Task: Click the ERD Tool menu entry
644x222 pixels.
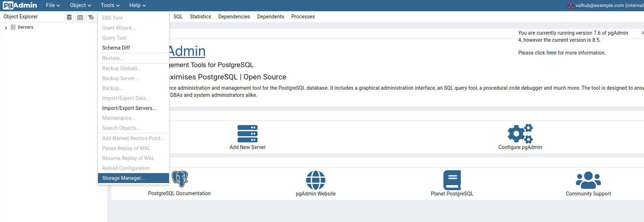Action: click(133, 18)
